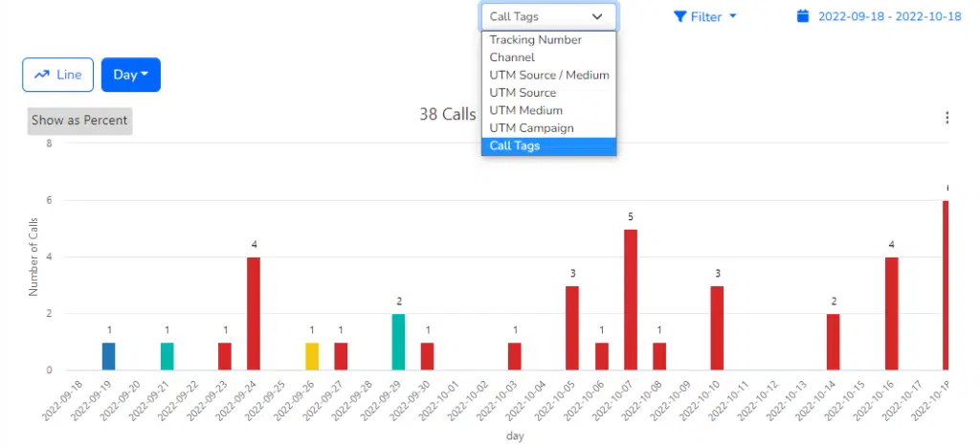Click the trend line icon on Line button
This screenshot has width=980, height=447.
coord(42,75)
